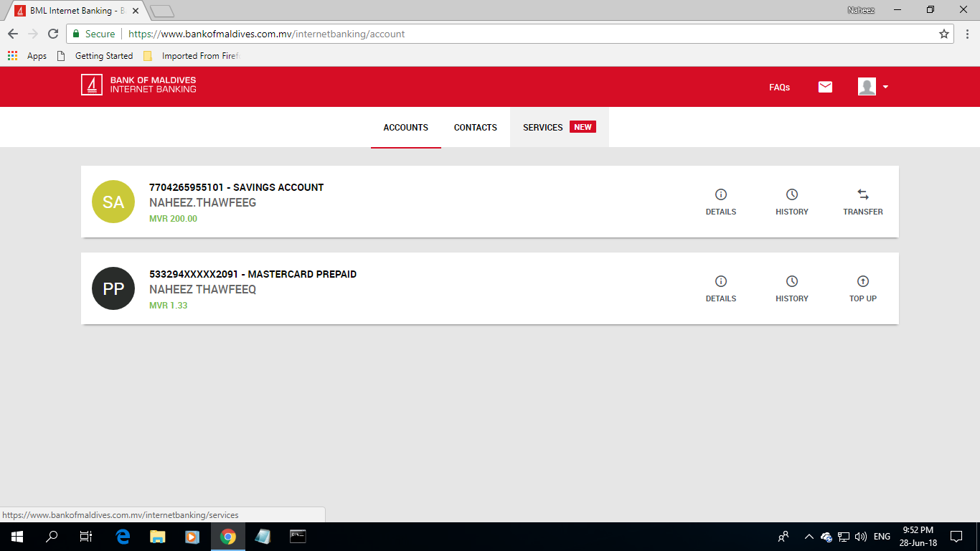The width and height of the screenshot is (980, 551).
Task: Select the 7704265955101 Savings Account title
Action: [237, 187]
